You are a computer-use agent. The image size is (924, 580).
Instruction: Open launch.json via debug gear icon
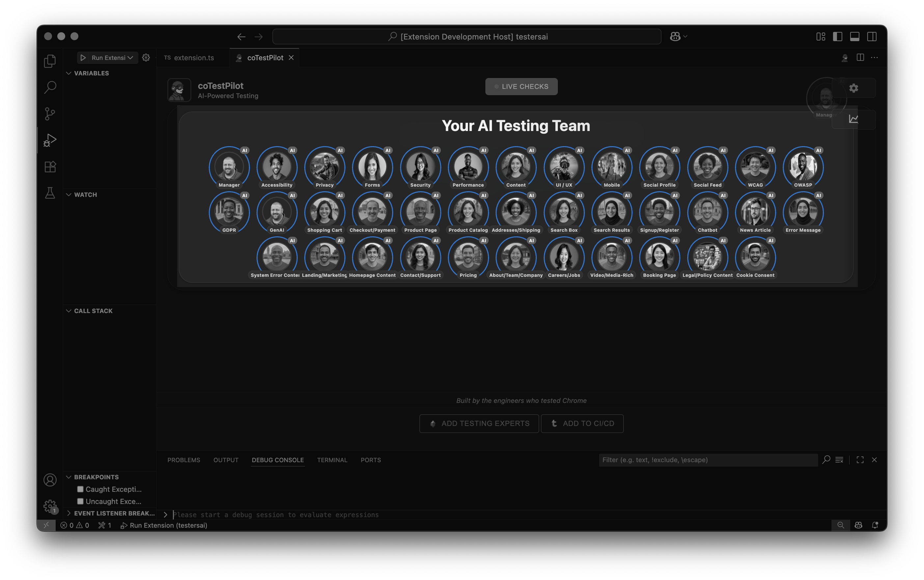click(146, 58)
